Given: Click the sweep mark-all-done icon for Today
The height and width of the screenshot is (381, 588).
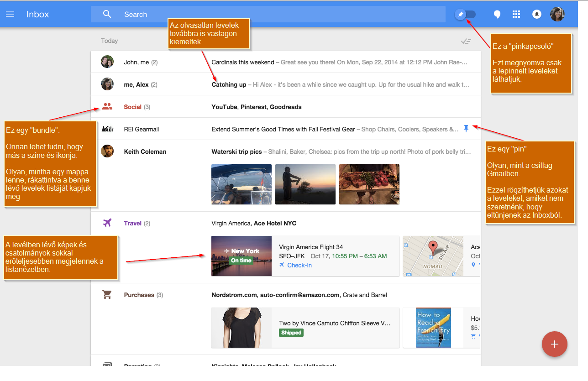Looking at the screenshot, I should pos(466,41).
